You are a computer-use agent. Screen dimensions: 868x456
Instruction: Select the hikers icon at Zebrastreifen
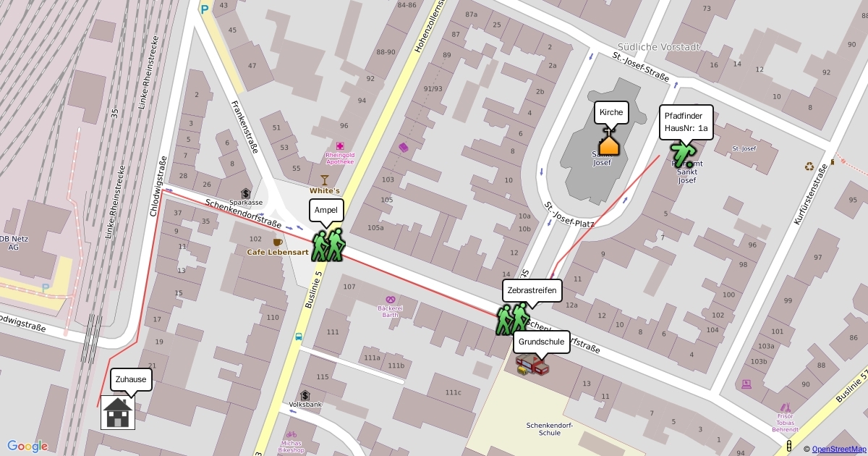point(514,318)
